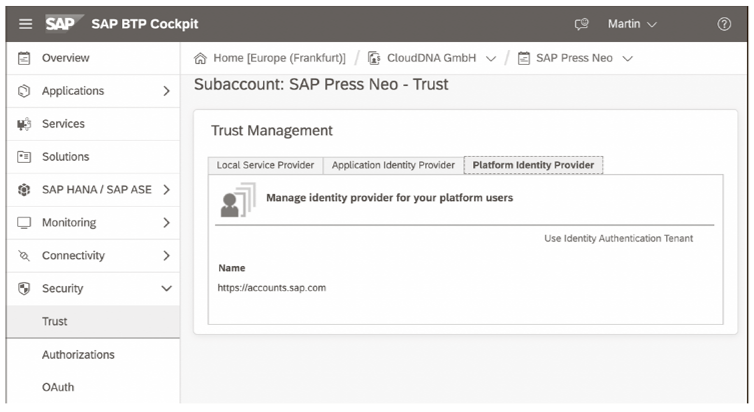Click the Security shield icon
The height and width of the screenshot is (412, 754).
click(x=24, y=289)
